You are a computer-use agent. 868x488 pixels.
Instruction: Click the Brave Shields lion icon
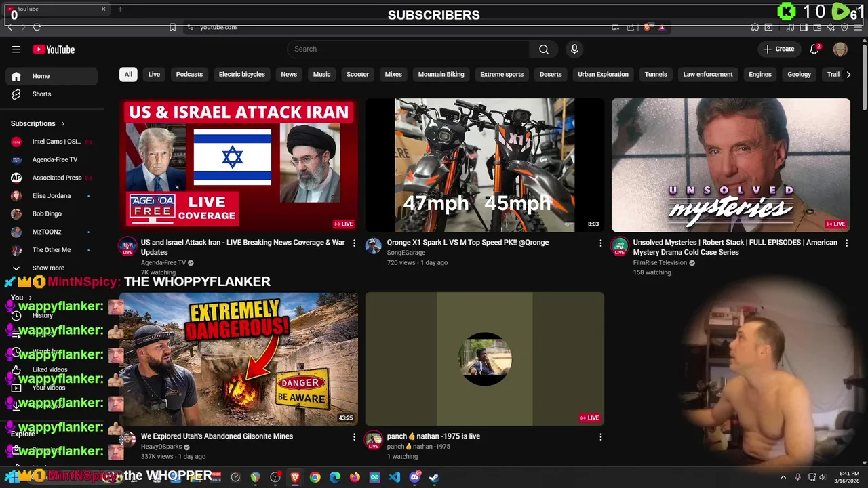click(x=648, y=27)
